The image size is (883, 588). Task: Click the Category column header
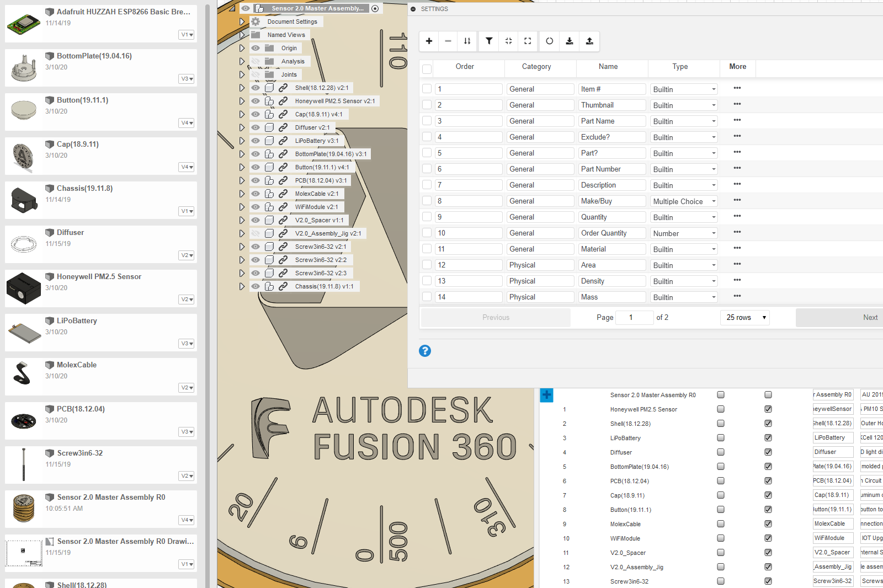[536, 67]
